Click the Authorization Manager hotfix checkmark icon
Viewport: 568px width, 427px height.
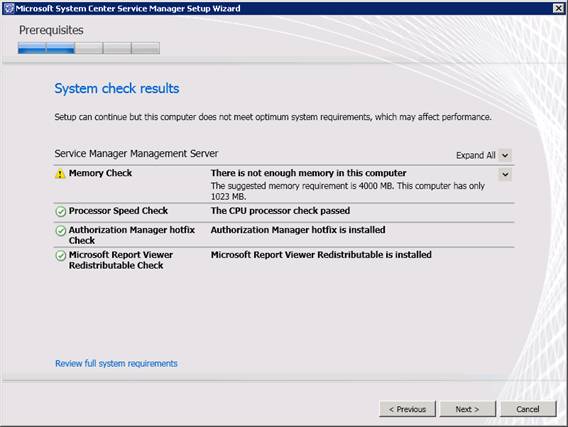coord(60,230)
